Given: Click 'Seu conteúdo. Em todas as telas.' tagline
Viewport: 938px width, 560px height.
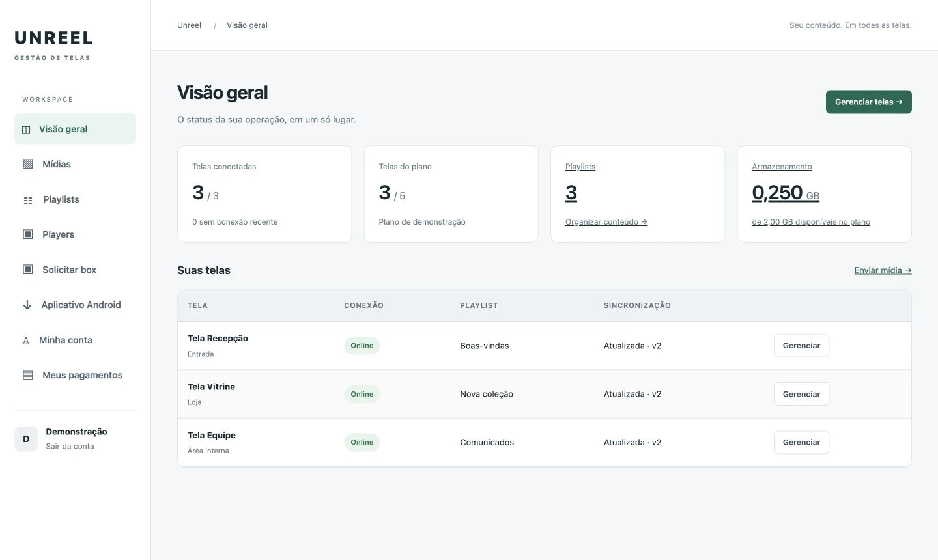Looking at the screenshot, I should tap(850, 25).
